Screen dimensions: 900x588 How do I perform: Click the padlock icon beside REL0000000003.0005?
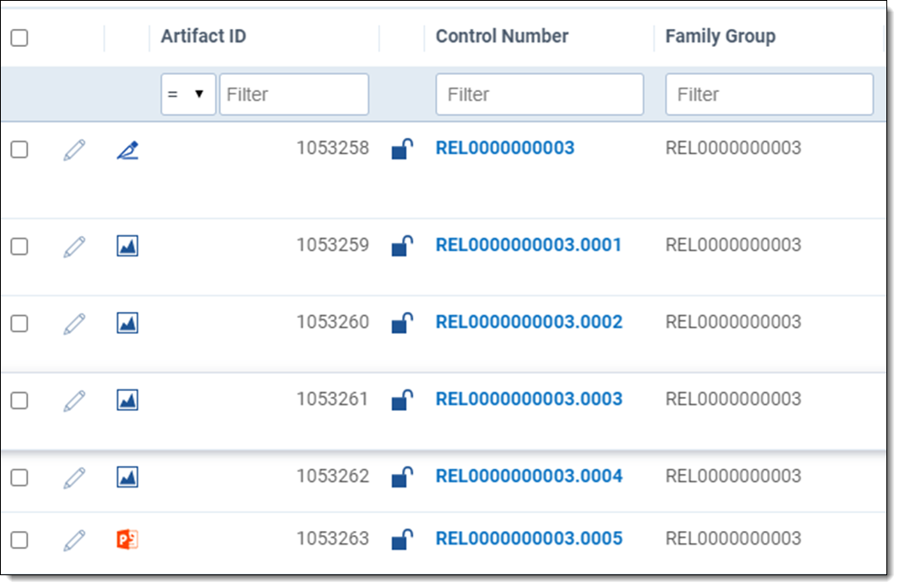pos(401,539)
